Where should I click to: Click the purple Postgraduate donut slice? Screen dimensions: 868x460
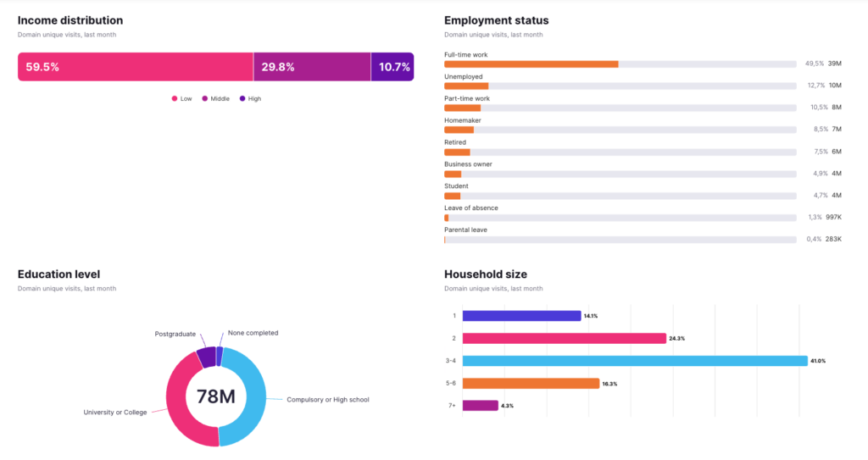pyautogui.click(x=206, y=357)
